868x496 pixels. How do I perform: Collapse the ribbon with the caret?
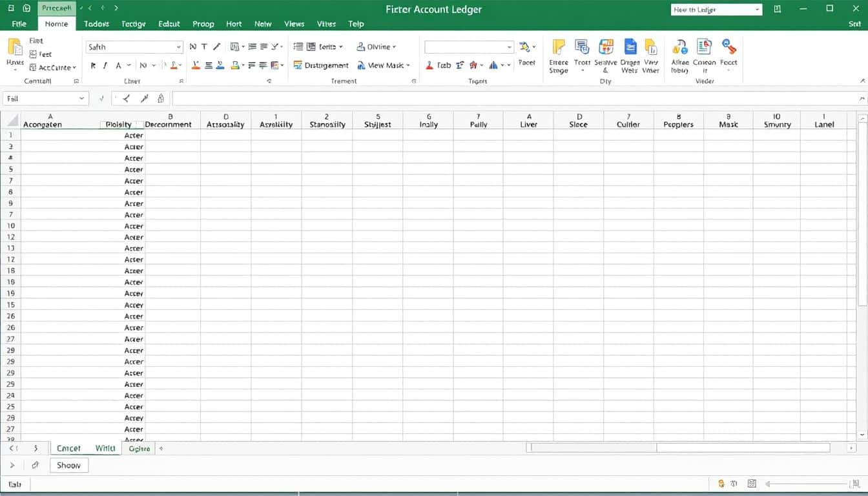pos(863,81)
